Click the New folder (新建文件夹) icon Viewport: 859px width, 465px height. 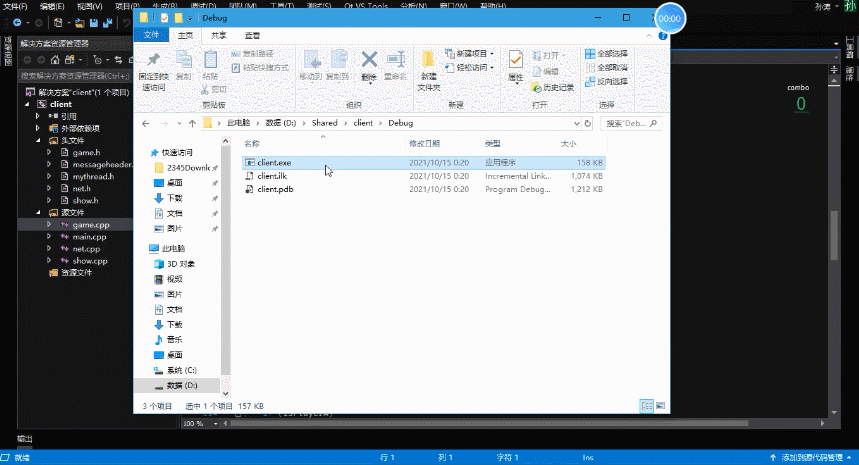click(428, 59)
